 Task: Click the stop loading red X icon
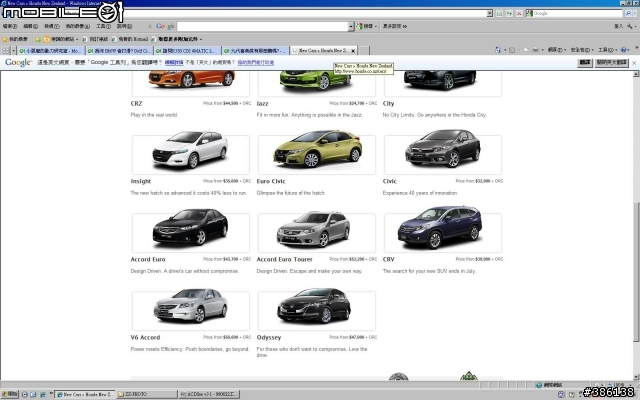[x=519, y=13]
